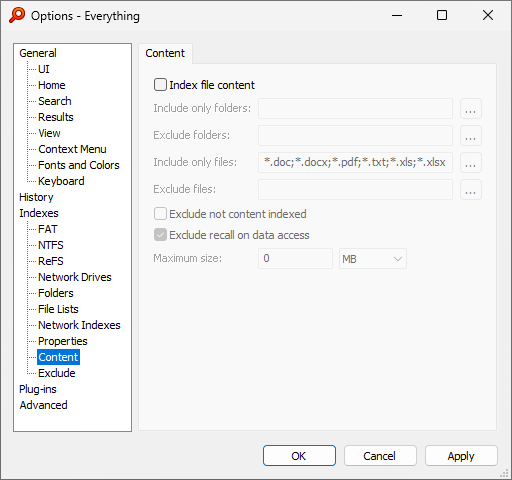The image size is (512, 480).
Task: Select Advanced in the options tree
Action: [43, 405]
